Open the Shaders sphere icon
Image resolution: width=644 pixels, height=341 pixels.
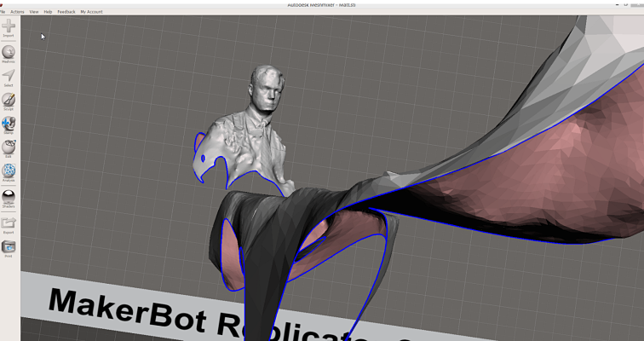pyautogui.click(x=9, y=196)
